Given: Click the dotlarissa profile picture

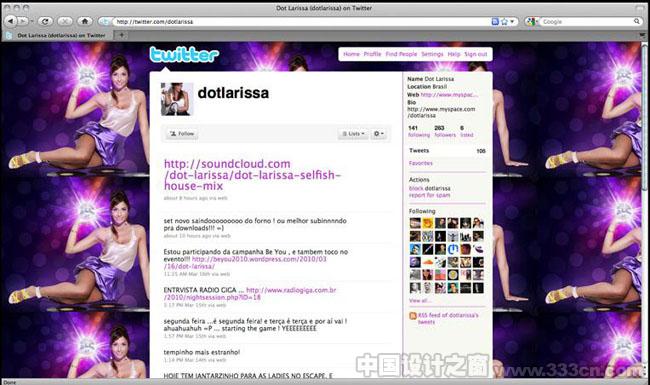Looking at the screenshot, I should point(177,99).
